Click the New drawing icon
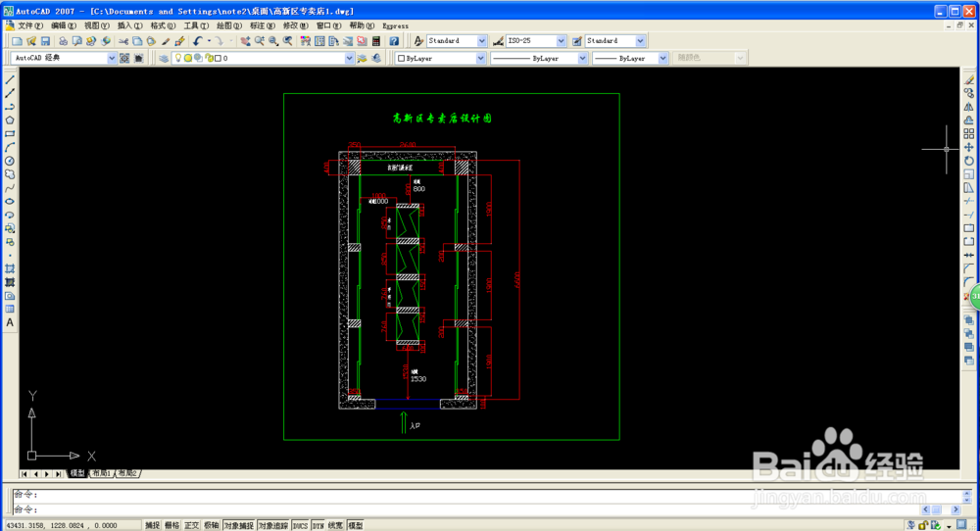This screenshot has width=980, height=531. point(17,41)
